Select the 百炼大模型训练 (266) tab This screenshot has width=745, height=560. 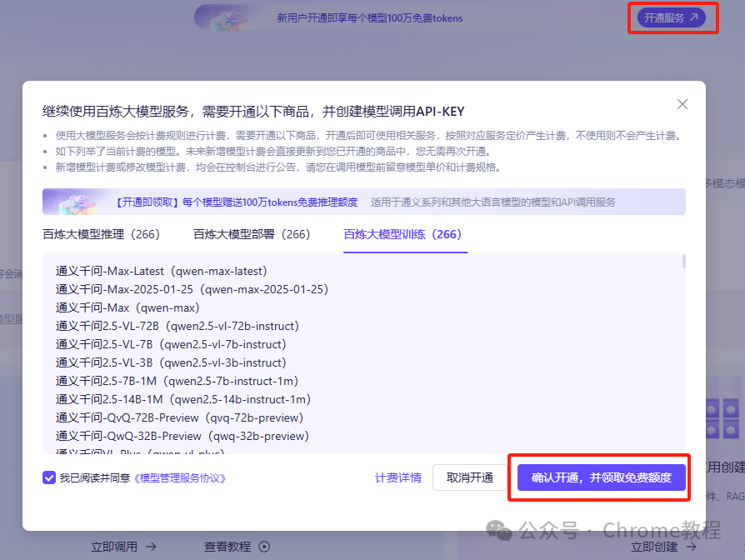[402, 234]
